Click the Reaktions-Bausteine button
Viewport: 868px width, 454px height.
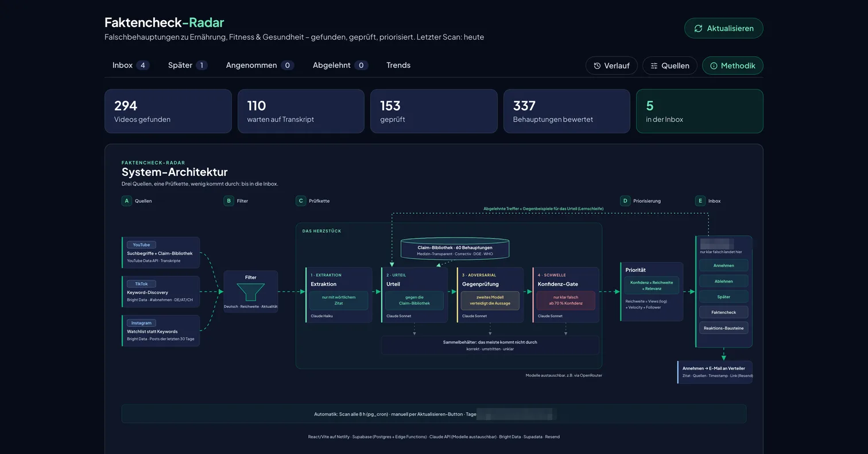click(723, 328)
